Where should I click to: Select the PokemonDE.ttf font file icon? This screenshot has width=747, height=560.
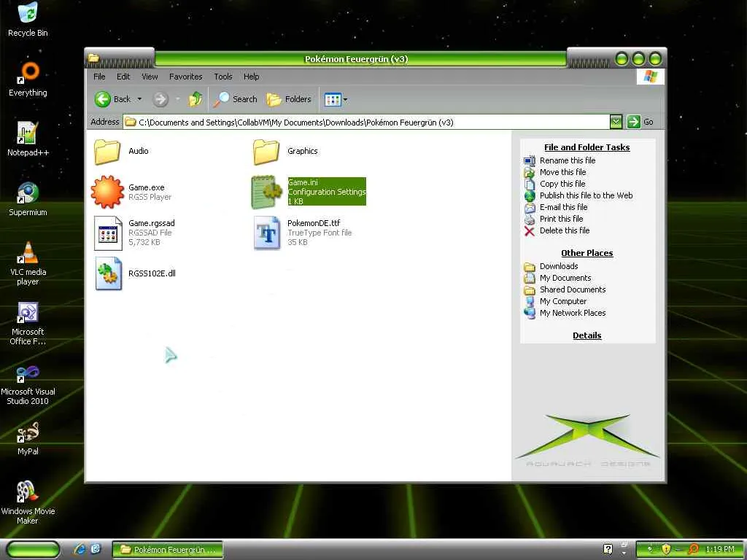267,233
